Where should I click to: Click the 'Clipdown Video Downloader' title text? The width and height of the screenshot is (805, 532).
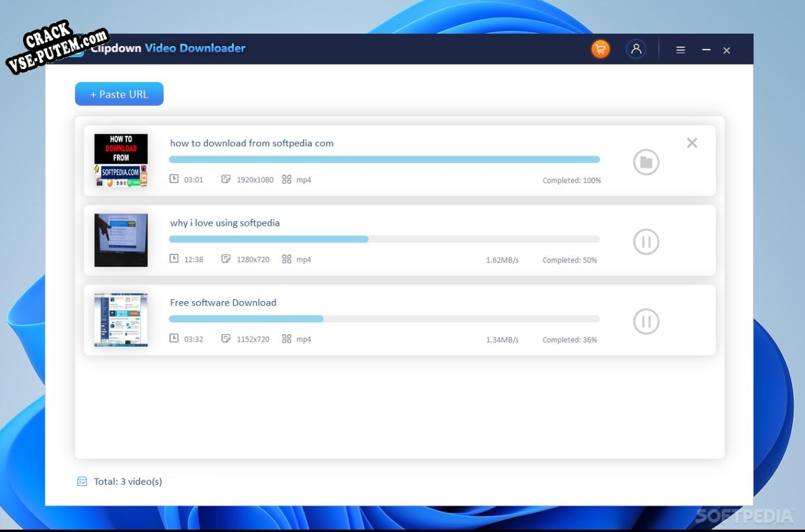(168, 48)
